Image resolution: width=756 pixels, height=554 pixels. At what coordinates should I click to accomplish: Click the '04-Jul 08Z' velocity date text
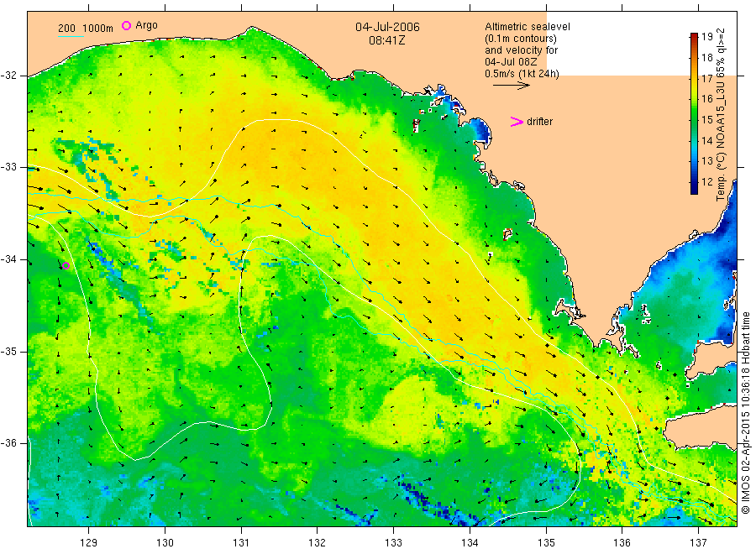[x=511, y=62]
